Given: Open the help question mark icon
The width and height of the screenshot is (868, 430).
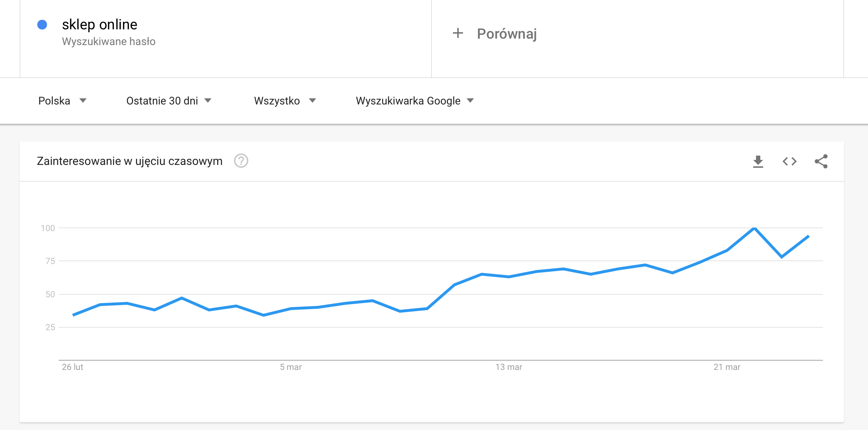Looking at the screenshot, I should pyautogui.click(x=241, y=161).
